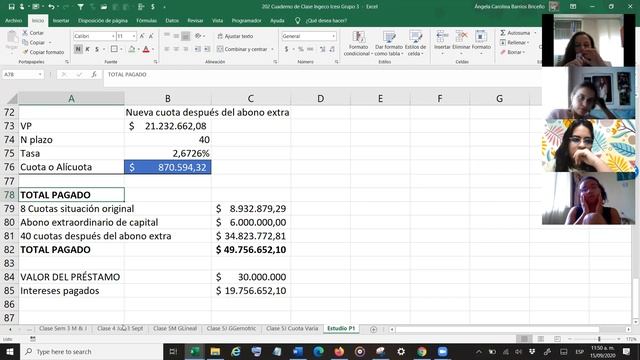Open the fill color dropdown arrow
This screenshot has height=360, width=640.
(x=138, y=49)
